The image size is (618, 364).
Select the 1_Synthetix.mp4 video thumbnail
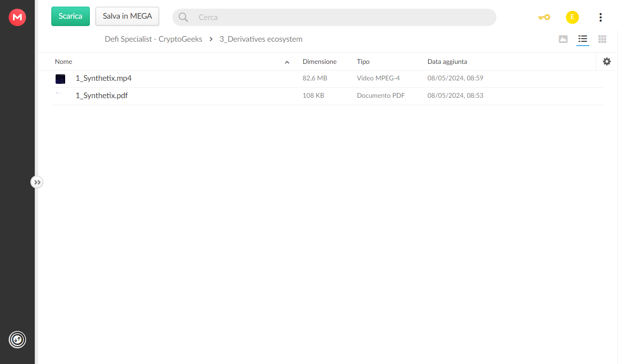(x=60, y=79)
